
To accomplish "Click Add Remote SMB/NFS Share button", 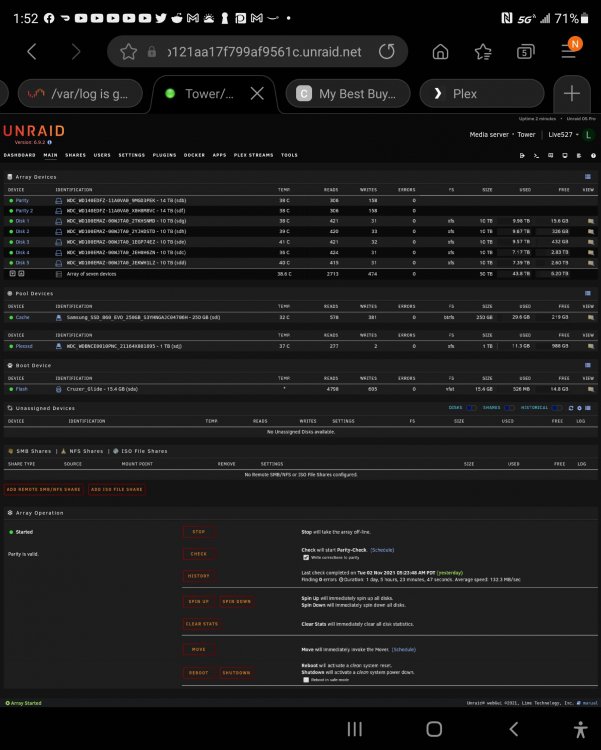I will 44,489.
